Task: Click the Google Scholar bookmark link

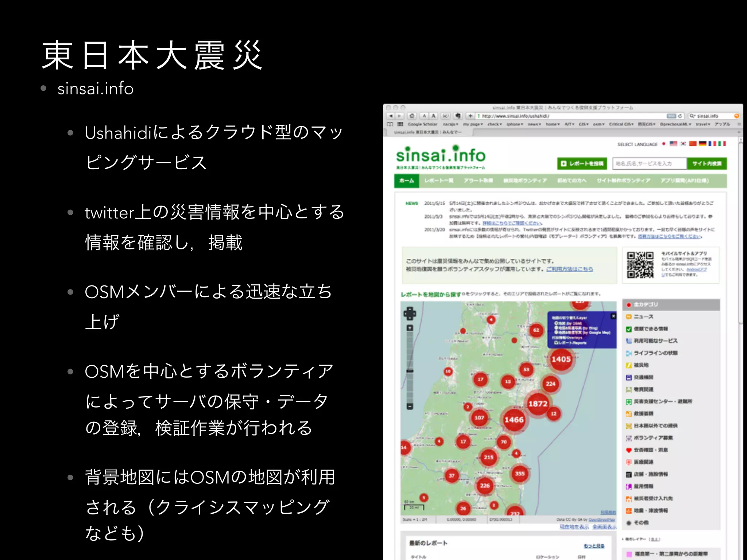Action: [x=422, y=124]
